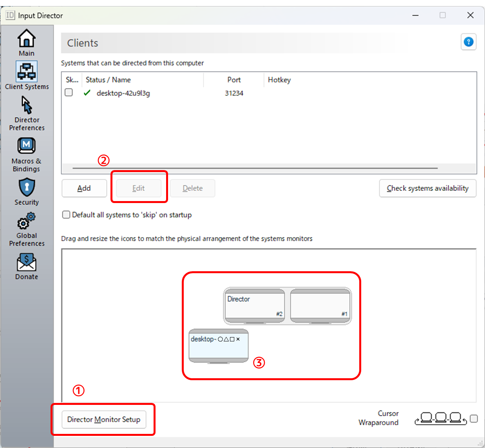The width and height of the screenshot is (485, 448).
Task: Tick the skip checkbox for desktop-42u9l3g
Action: pos(69,93)
